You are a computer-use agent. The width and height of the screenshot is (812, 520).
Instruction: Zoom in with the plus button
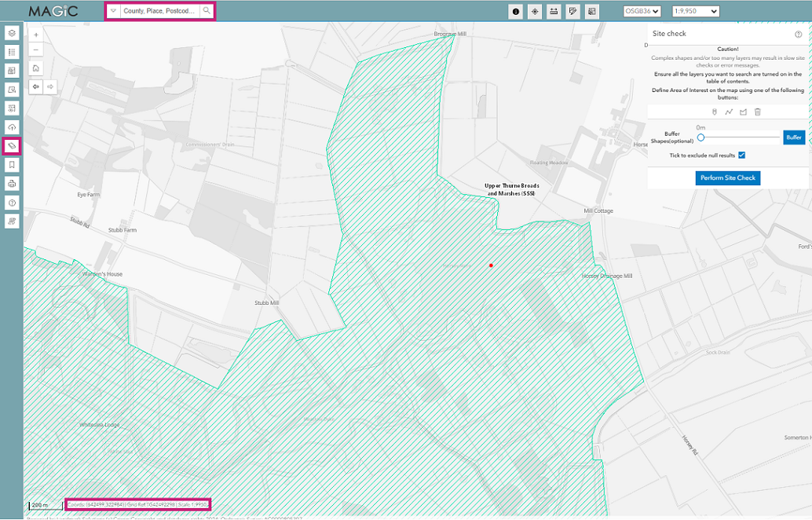[36, 35]
